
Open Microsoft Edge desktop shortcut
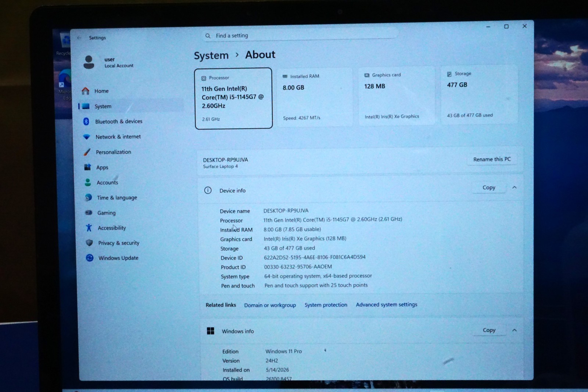click(65, 85)
